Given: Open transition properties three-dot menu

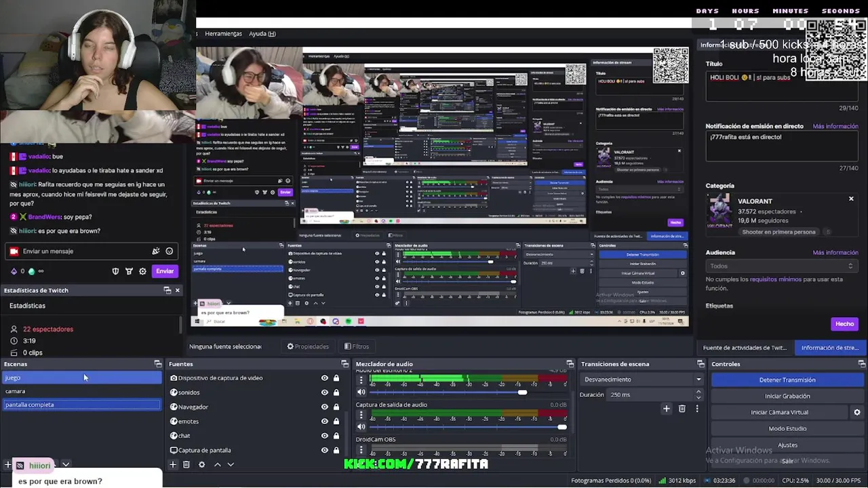Looking at the screenshot, I should point(696,409).
